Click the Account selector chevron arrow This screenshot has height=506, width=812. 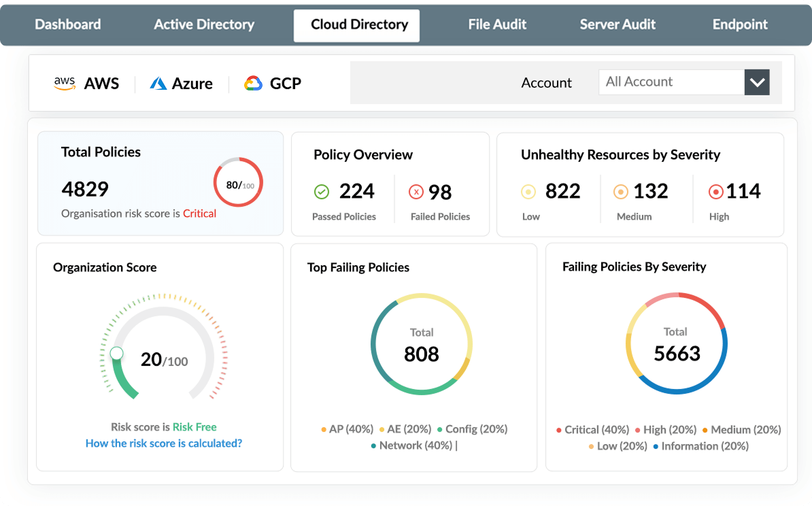pyautogui.click(x=757, y=82)
